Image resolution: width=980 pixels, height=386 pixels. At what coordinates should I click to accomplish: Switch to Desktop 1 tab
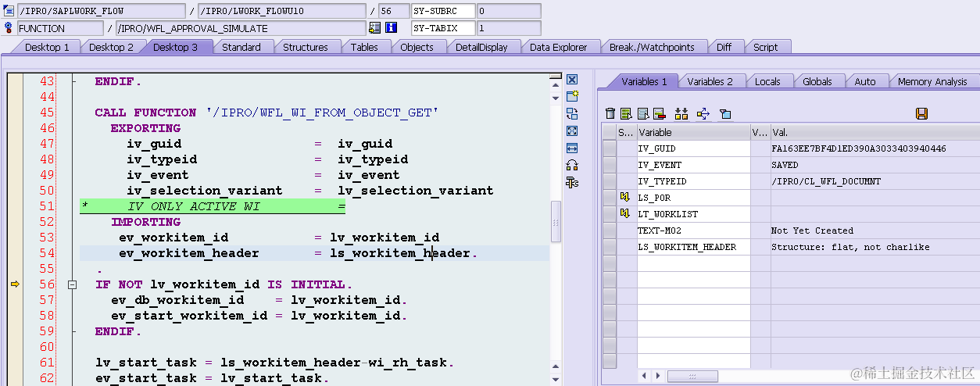[47, 47]
